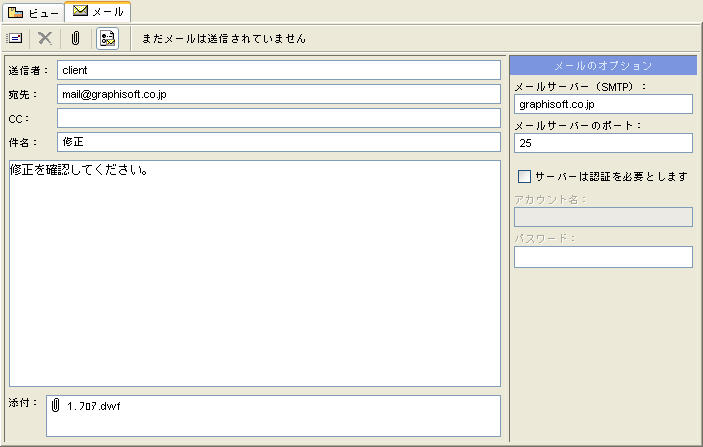
Task: Enable サーバーは認証を必要とします checkbox
Action: tap(524, 176)
